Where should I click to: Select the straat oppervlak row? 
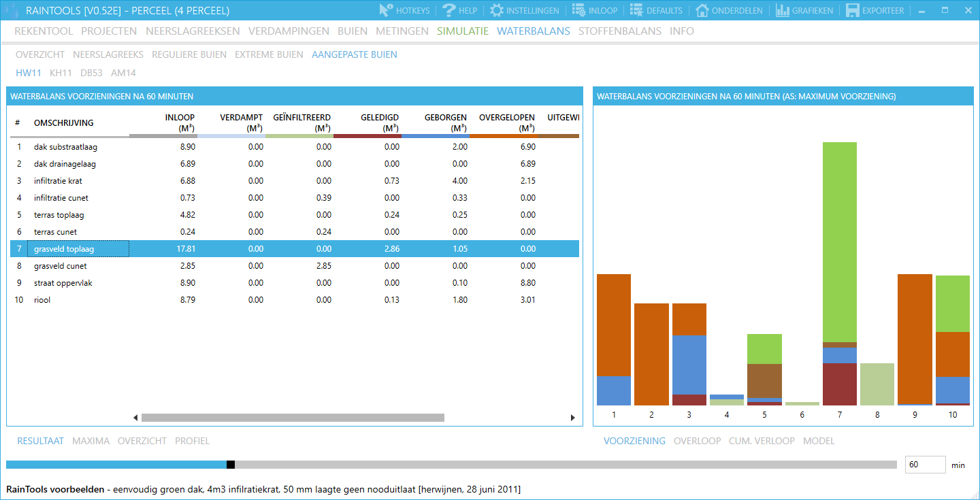tap(294, 283)
